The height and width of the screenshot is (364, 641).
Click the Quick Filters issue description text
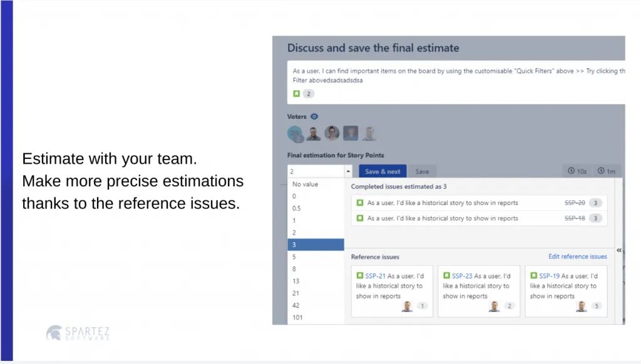tap(459, 76)
